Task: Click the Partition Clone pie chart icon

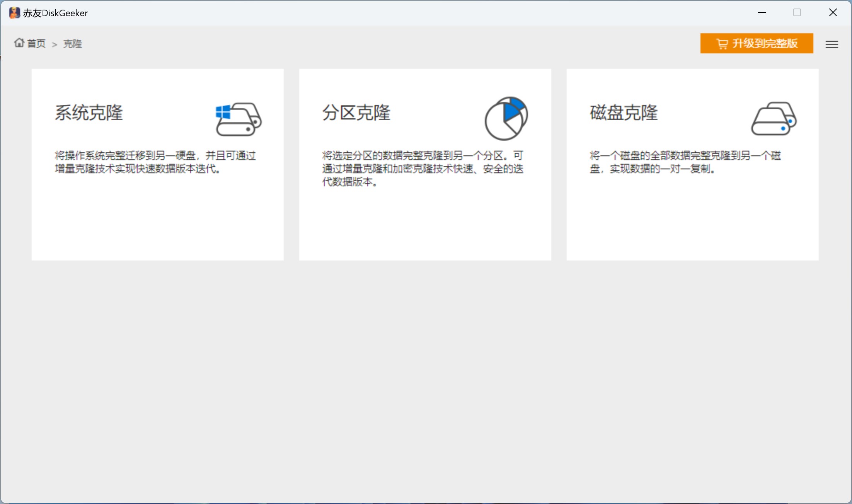Action: [x=506, y=118]
